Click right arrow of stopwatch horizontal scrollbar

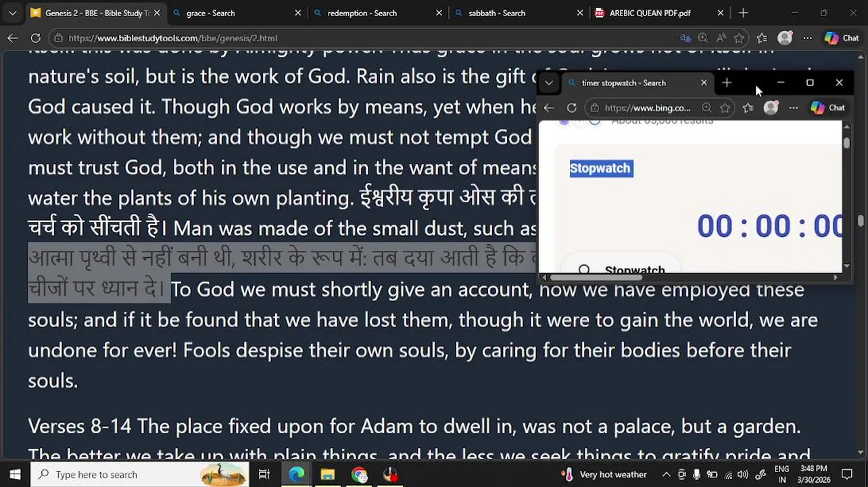[x=836, y=277]
